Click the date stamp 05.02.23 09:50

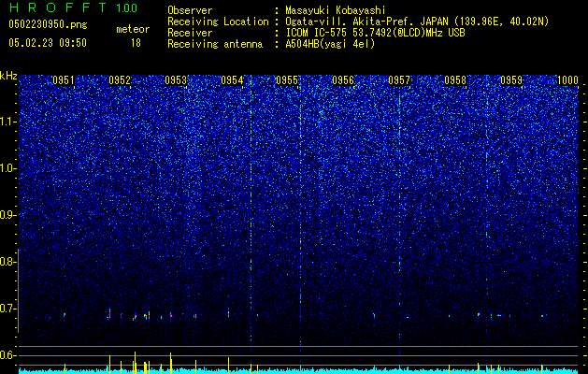click(48, 43)
